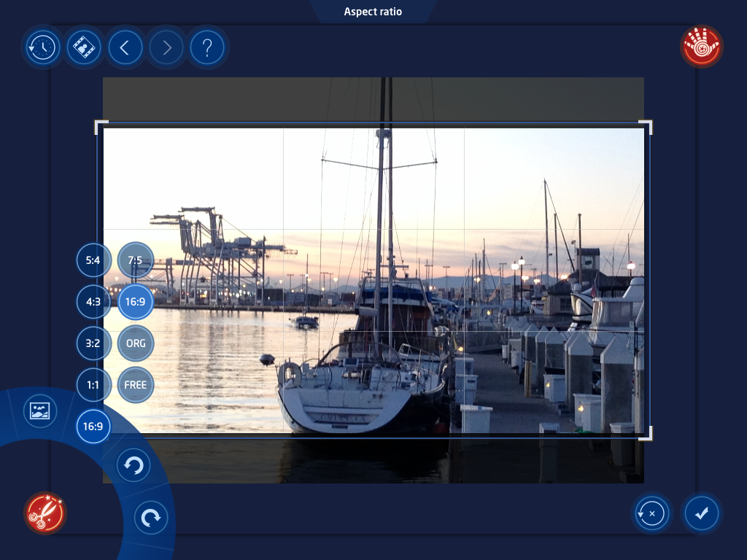Click the Aspect ratio title
Viewport: 747px width, 560px height.
373,12
